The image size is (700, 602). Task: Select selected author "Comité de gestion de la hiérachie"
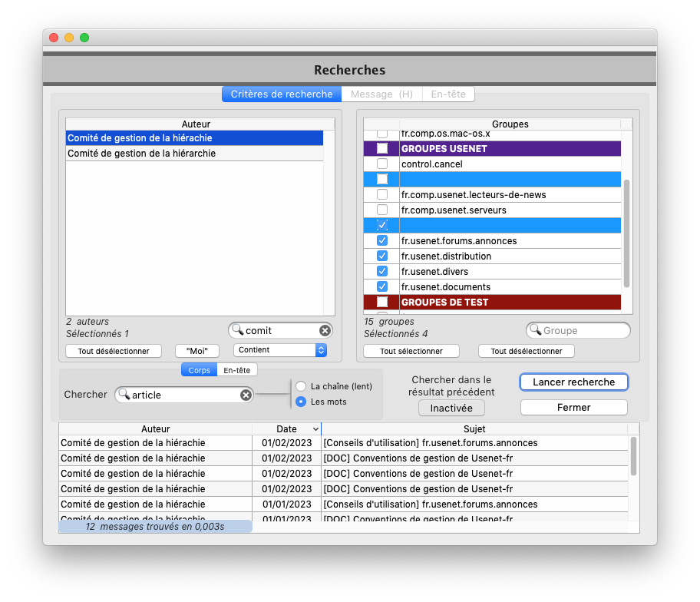click(x=194, y=138)
